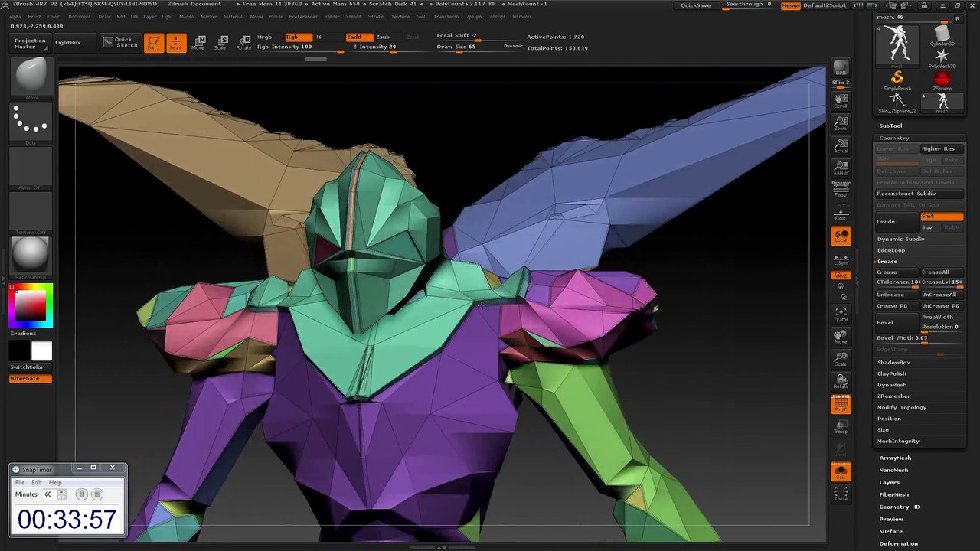
Task: Toggle Rgb color mode
Action: 299,37
